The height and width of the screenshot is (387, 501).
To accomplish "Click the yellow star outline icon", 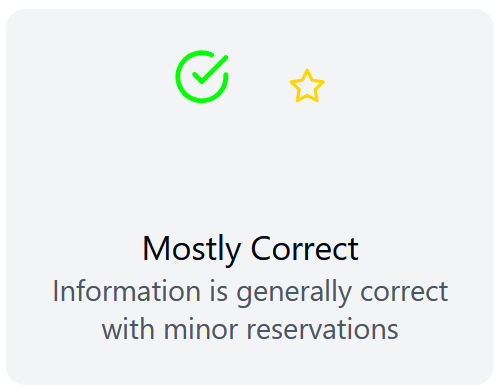I will pyautogui.click(x=307, y=86).
